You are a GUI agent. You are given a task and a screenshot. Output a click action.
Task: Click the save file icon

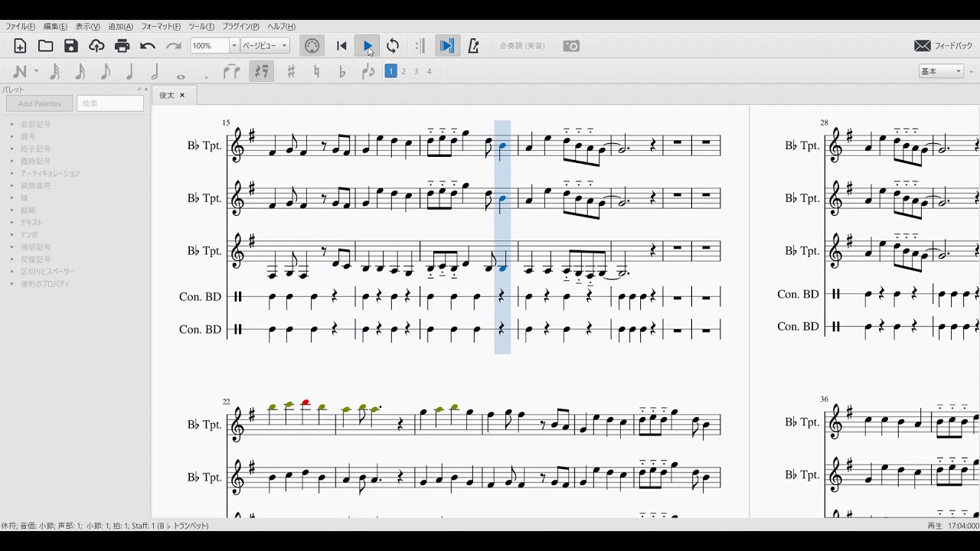(71, 46)
